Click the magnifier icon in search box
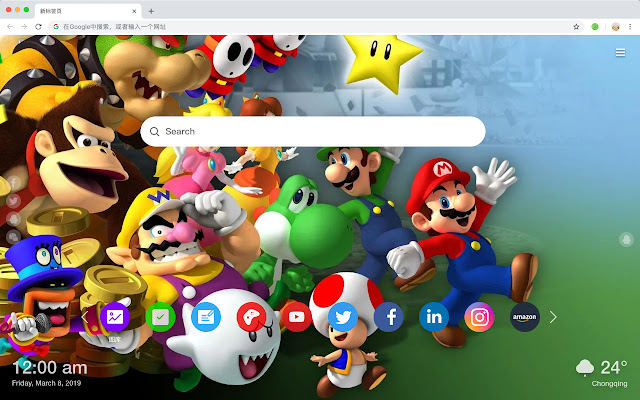 pos(154,131)
